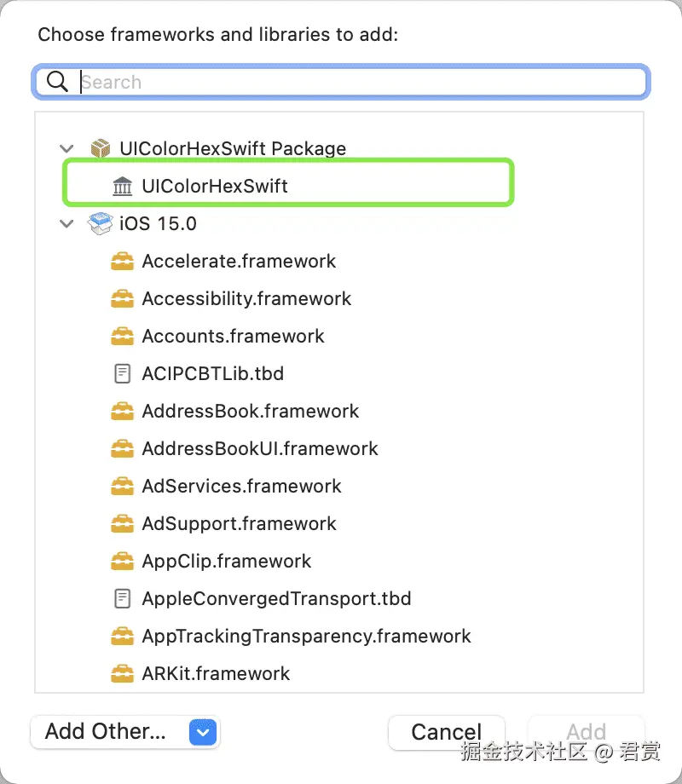Click the Accelerate.framework toolbox icon

click(123, 261)
